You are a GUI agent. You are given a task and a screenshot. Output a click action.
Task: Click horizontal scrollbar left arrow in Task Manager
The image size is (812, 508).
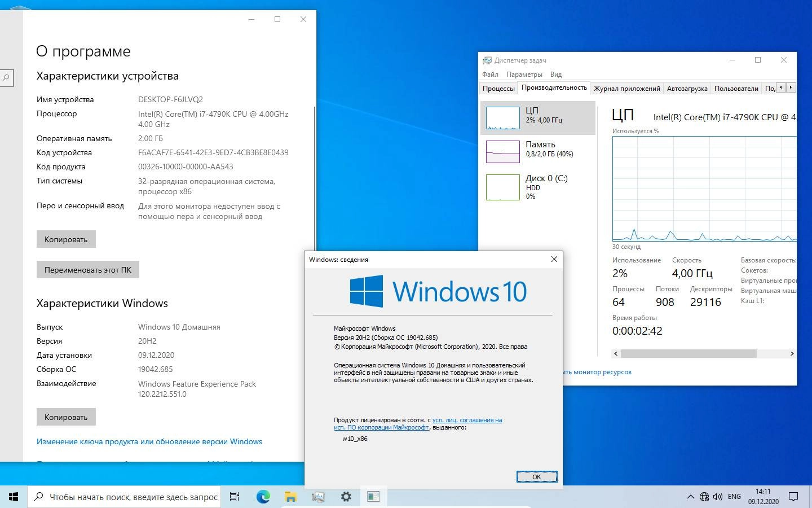[x=616, y=353]
